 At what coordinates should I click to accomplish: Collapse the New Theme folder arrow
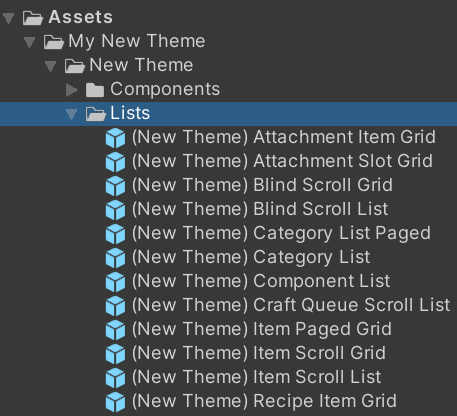51,66
